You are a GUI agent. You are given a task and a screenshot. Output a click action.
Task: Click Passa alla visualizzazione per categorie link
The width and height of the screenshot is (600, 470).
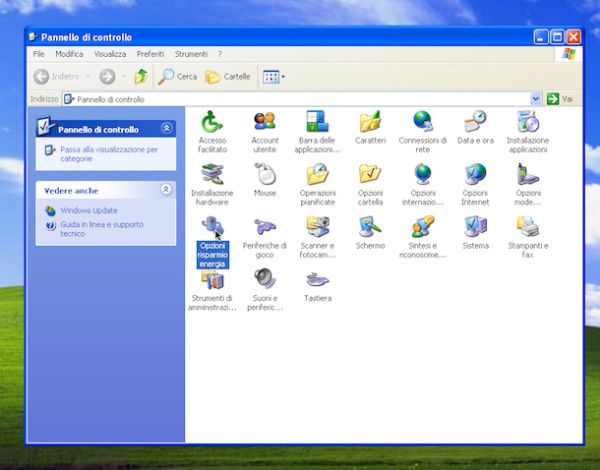108,153
